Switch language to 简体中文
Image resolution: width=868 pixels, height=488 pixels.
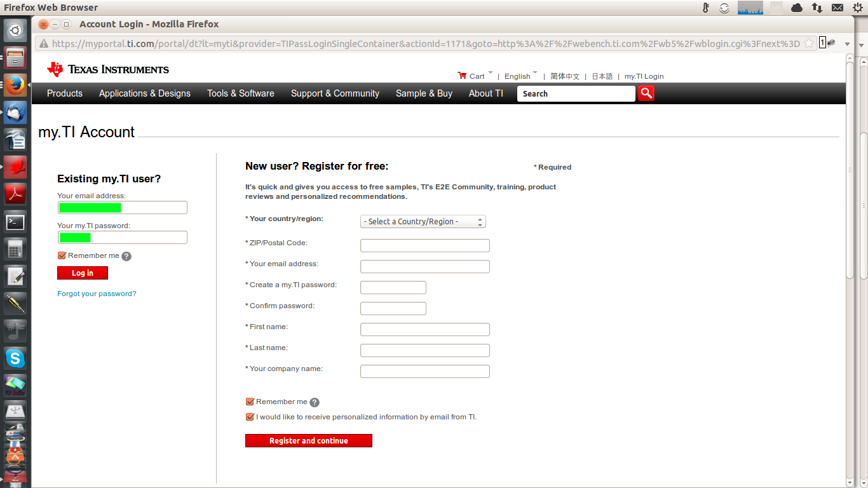(x=565, y=76)
